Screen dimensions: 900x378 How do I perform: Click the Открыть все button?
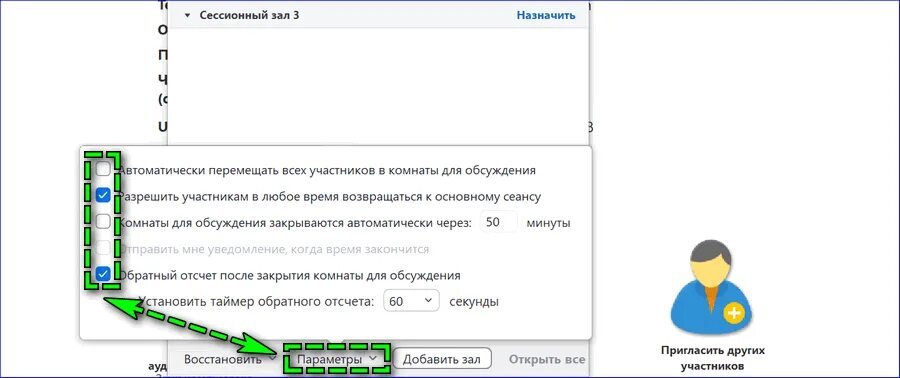coord(546,359)
